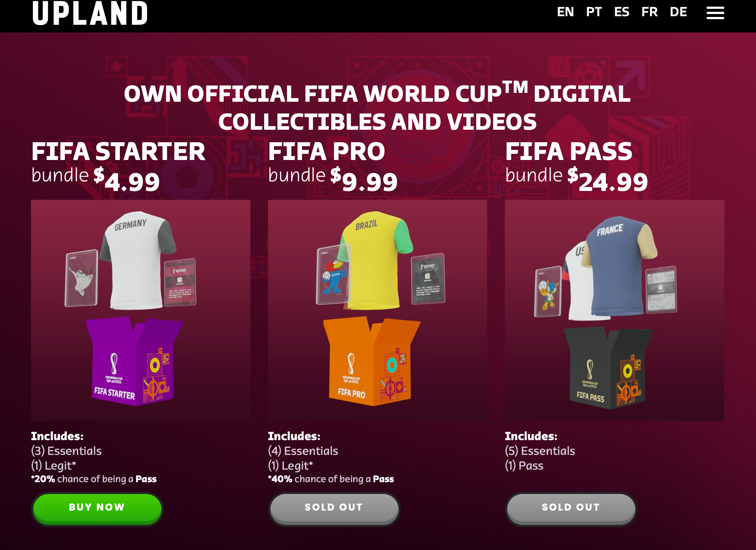
Task: Click the UPLAND logo
Action: (x=90, y=13)
